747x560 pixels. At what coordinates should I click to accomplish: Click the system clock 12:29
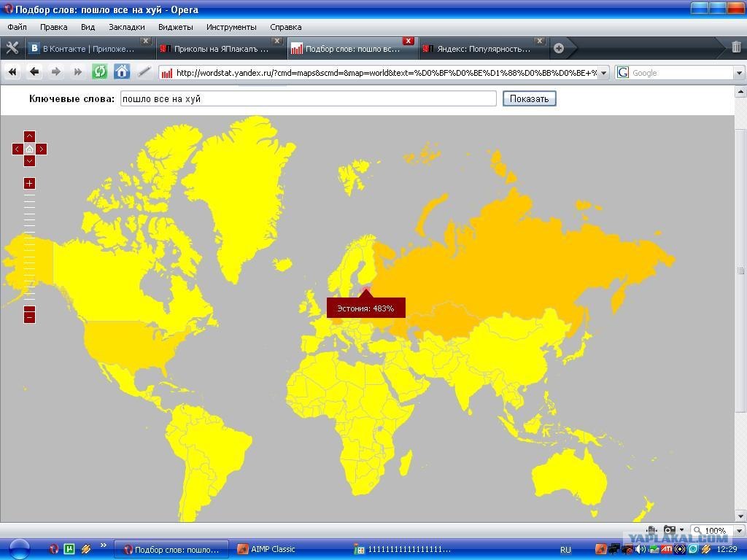(727, 550)
